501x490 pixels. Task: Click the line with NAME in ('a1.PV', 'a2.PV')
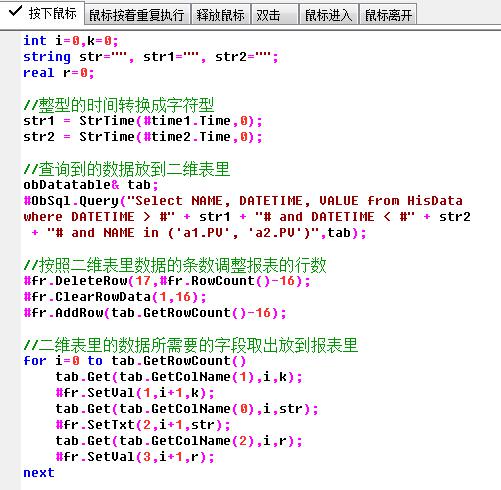tap(199, 233)
